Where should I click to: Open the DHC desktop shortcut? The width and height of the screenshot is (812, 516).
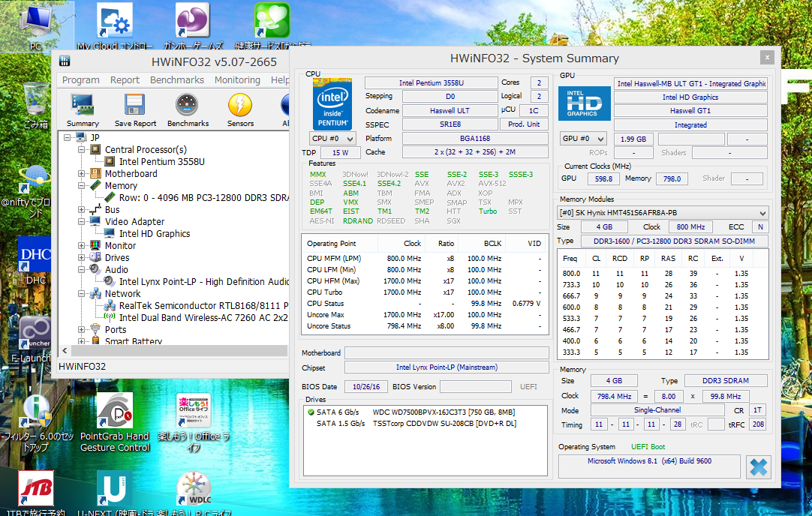tap(35, 260)
